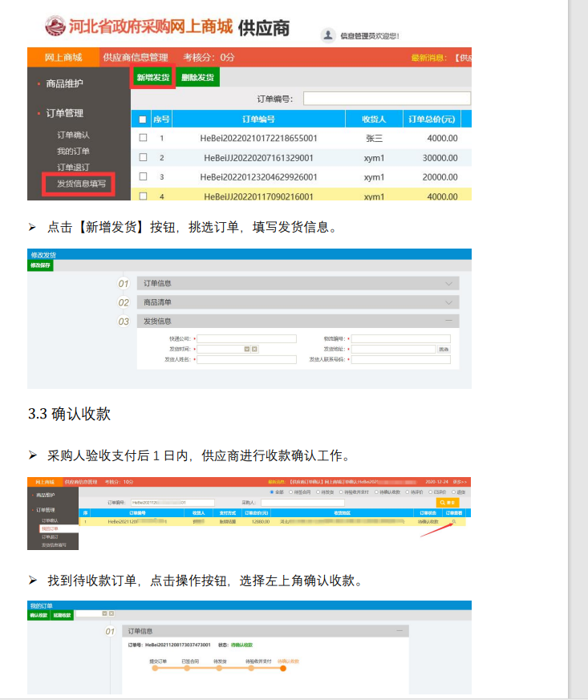Tick checkbox for row 4 HeBeiJJ20220117090216001
Screen dimensions: 588x700
coord(143,196)
